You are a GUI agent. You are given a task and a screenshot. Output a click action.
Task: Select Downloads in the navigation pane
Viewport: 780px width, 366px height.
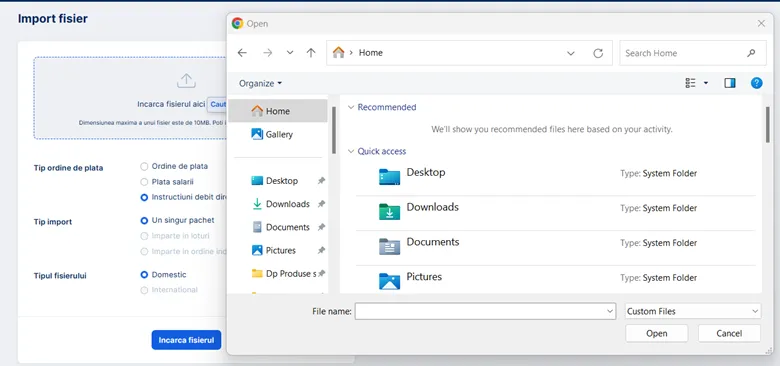tap(288, 204)
